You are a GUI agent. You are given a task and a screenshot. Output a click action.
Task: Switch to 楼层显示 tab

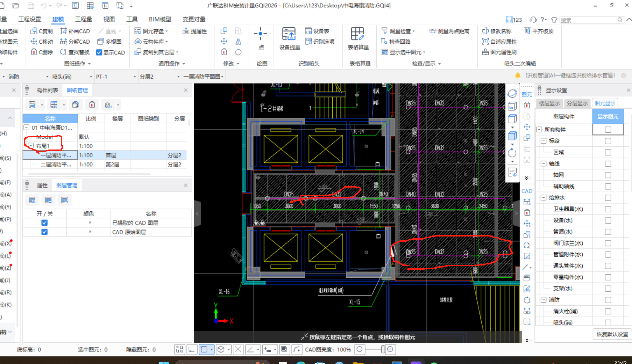click(x=549, y=103)
